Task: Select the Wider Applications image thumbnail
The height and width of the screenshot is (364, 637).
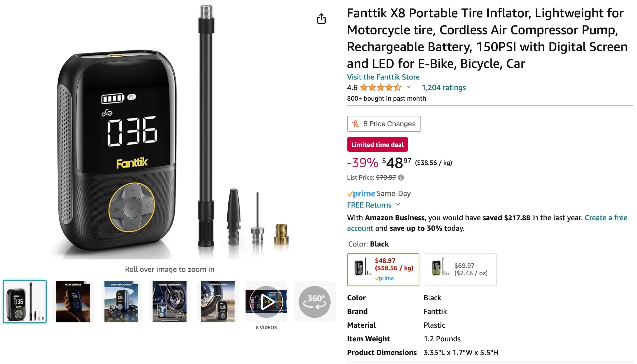Action: [x=121, y=302]
